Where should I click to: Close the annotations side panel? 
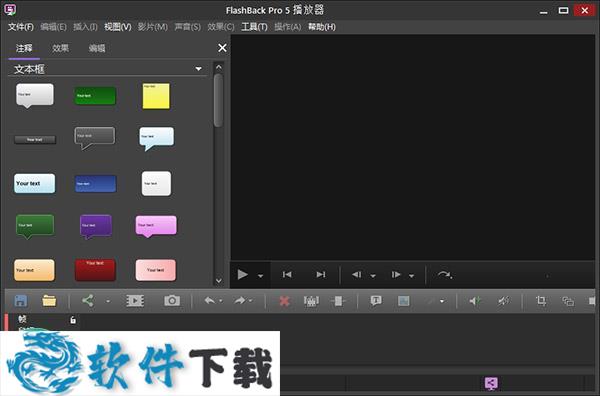tap(222, 48)
